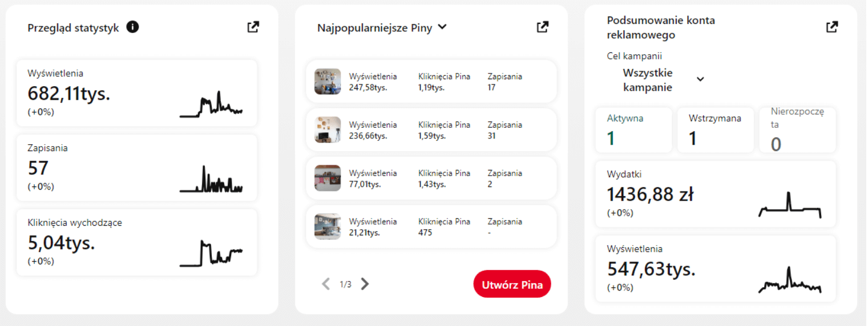Open Pin thumbnail with 21,21tys. views
Viewport: 868px width, 326px height.
(x=328, y=227)
